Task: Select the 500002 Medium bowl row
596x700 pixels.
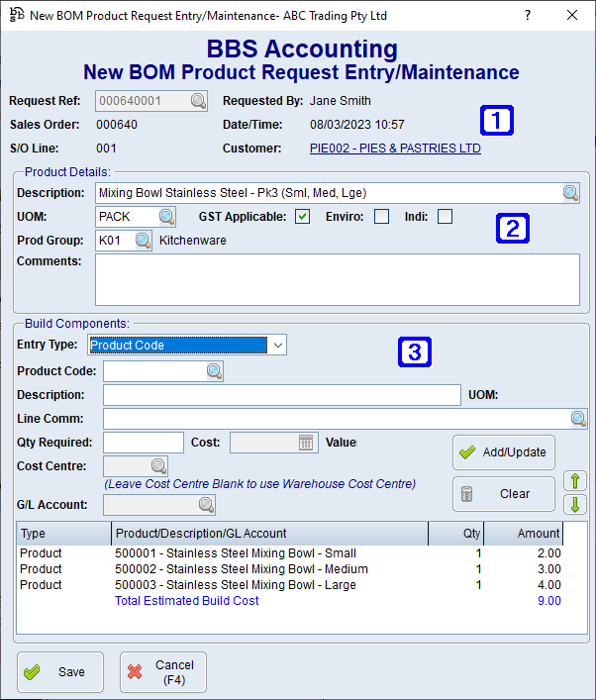Action: pos(242,569)
